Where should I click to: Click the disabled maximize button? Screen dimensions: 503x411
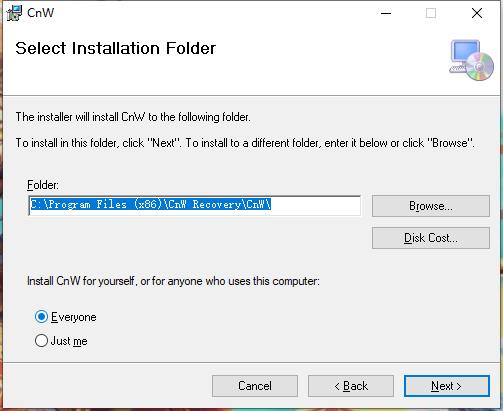pos(431,13)
